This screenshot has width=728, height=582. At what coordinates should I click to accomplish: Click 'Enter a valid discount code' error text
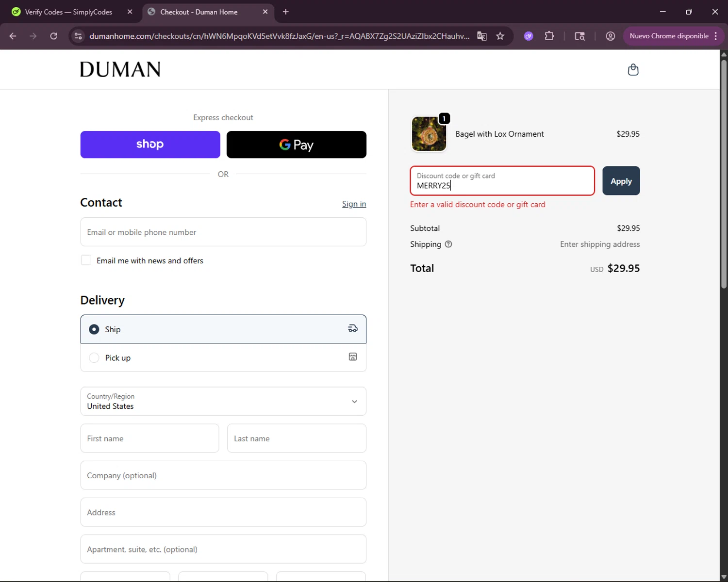pos(478,205)
